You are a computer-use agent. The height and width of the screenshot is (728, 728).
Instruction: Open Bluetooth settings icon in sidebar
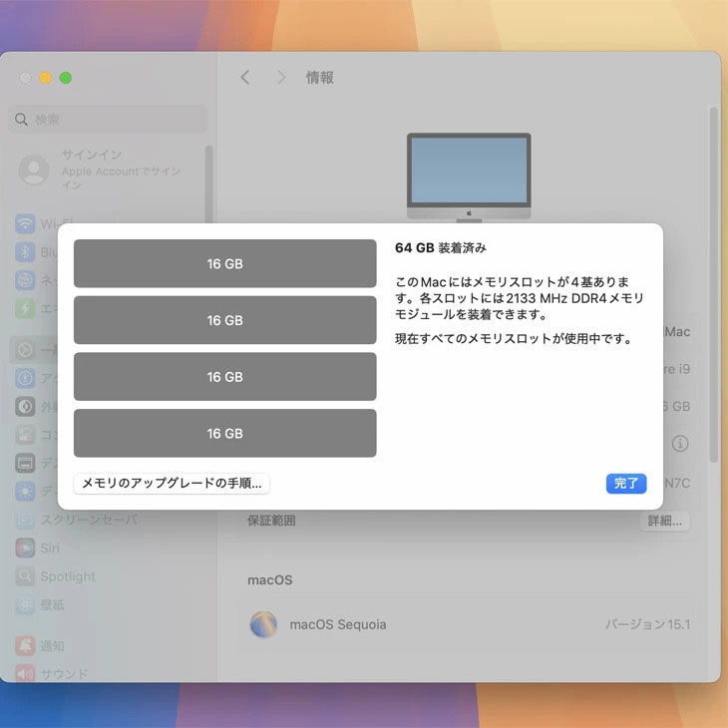(25, 252)
